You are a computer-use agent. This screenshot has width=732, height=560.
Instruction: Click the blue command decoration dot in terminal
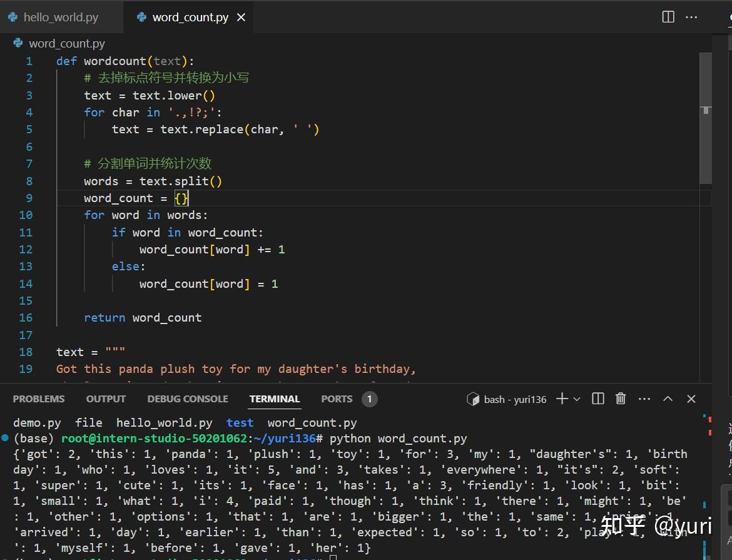5,438
